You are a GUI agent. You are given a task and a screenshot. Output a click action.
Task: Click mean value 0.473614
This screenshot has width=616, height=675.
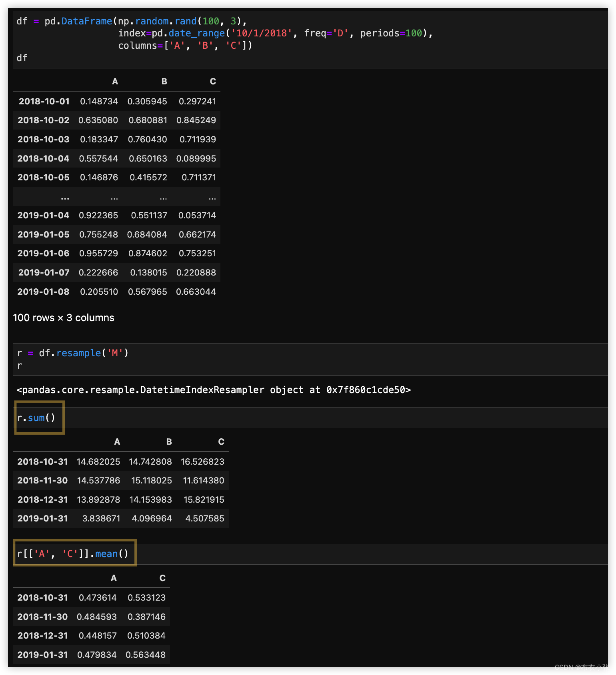[98, 598]
